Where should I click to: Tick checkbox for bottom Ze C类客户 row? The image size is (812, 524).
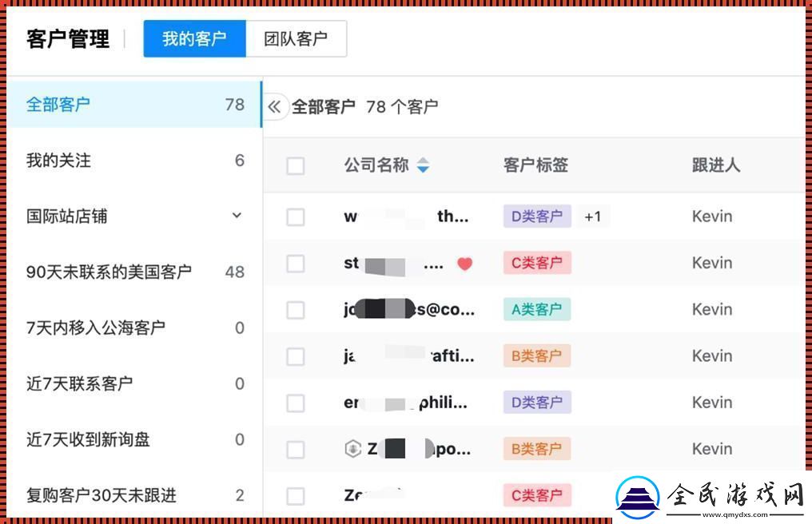point(296,495)
